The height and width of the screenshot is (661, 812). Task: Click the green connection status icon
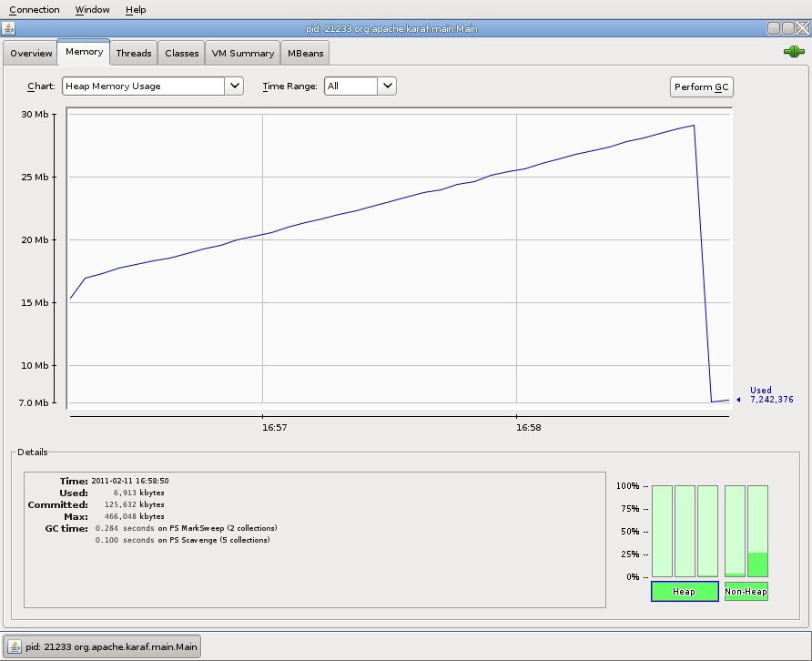793,53
